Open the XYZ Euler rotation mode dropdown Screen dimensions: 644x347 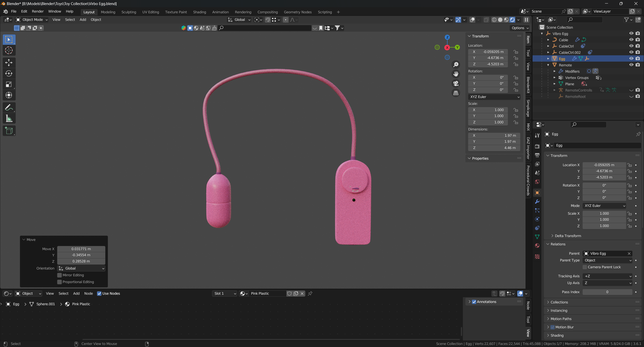(x=604, y=206)
